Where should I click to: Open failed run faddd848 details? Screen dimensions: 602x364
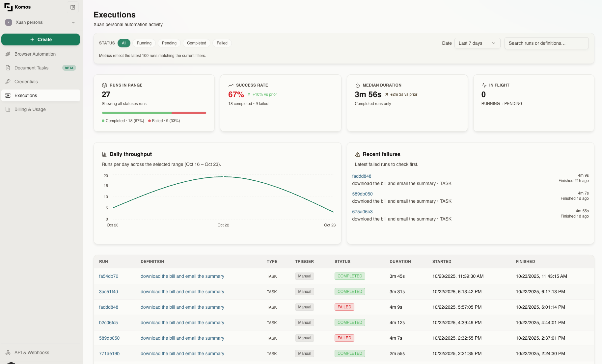pyautogui.click(x=362, y=176)
